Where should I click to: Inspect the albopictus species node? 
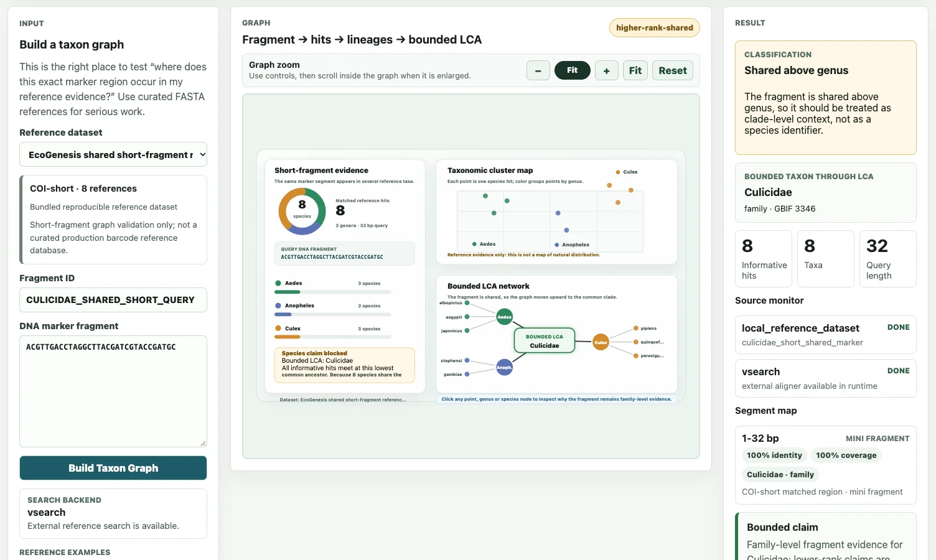tap(467, 303)
